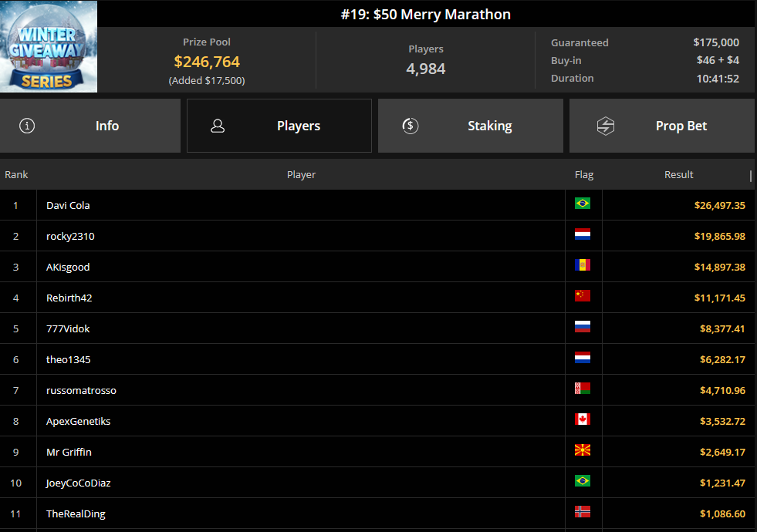Click the result $2,649.17
757x532 pixels.
[x=722, y=453]
